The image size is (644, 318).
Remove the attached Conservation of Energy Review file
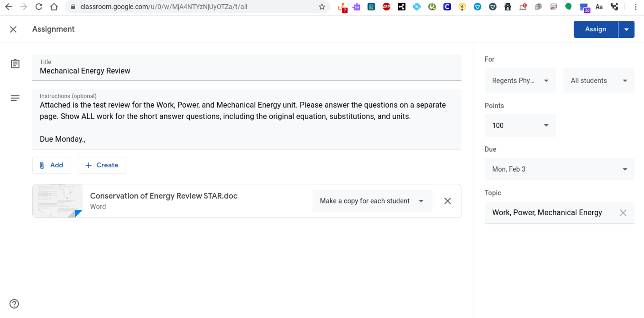click(x=447, y=201)
